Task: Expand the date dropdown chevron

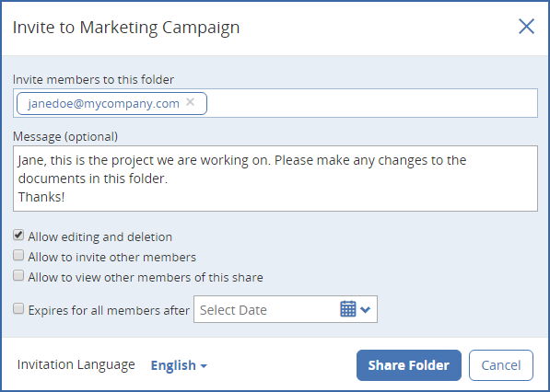Action: [x=366, y=310]
